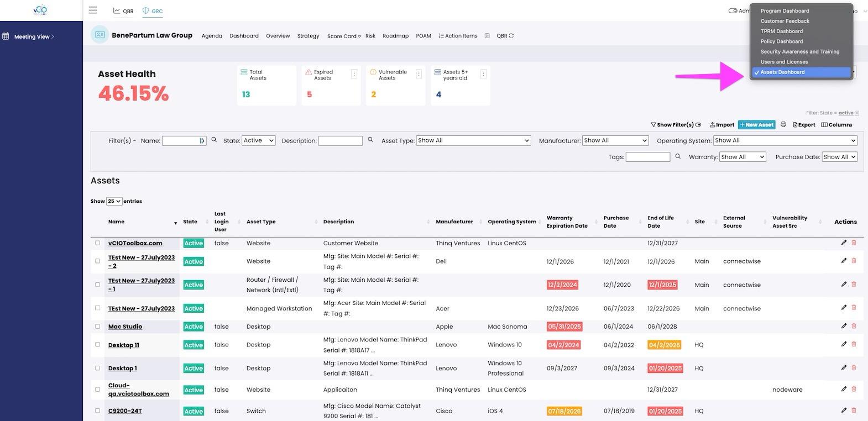Viewport: 868px width, 421px height.
Task: Expand the Meeting View sidebar item
Action: (x=34, y=36)
